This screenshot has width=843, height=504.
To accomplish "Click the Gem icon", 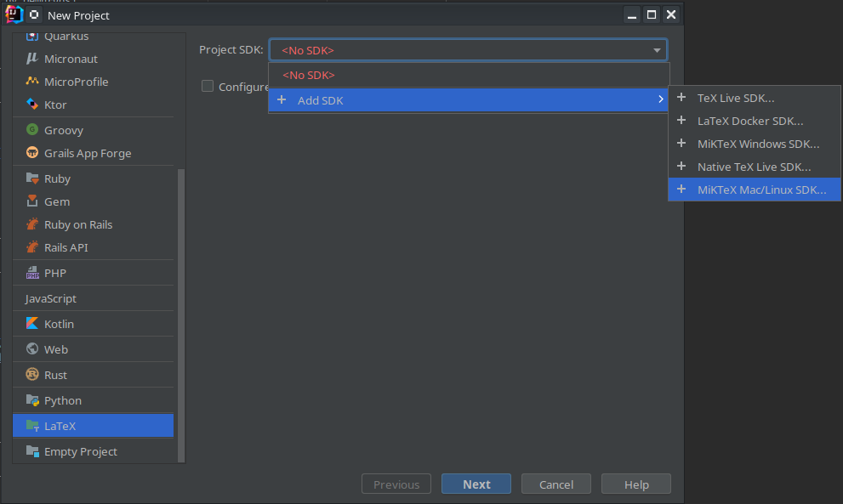I will (x=32, y=201).
